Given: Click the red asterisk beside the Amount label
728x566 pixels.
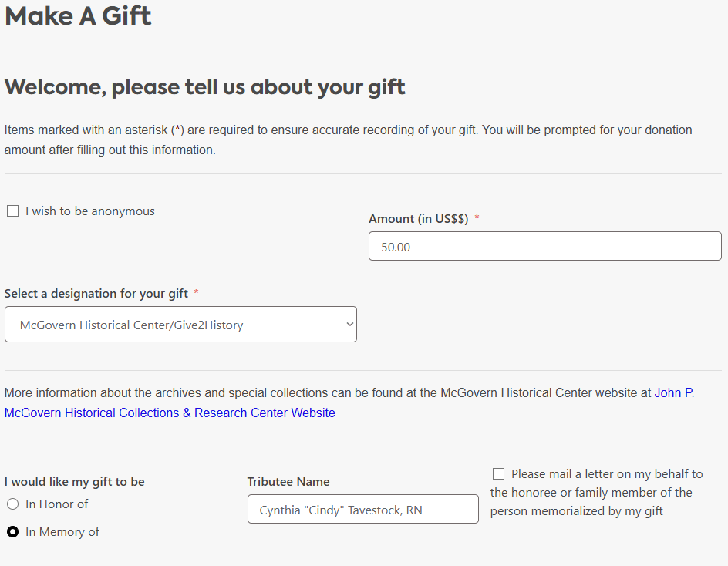Looking at the screenshot, I should pyautogui.click(x=477, y=219).
